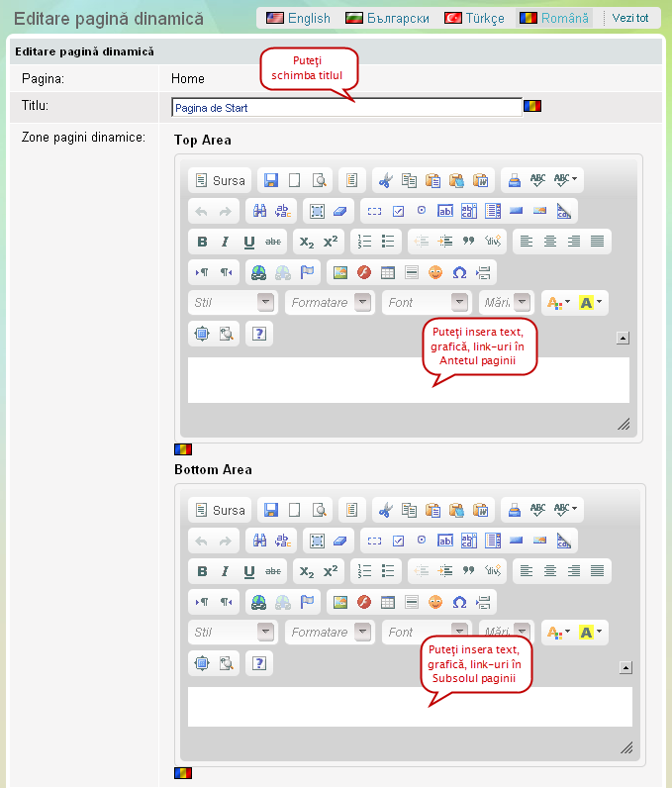Click the Titlu text input field

click(x=346, y=107)
